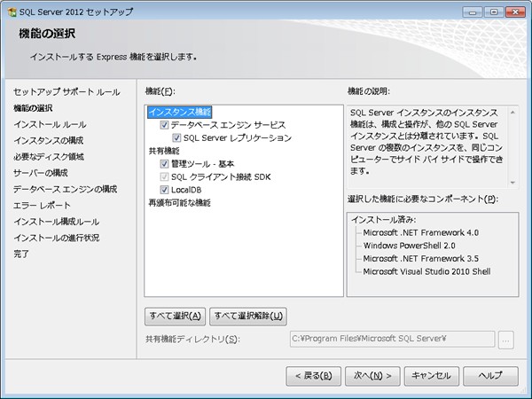Select インストールの進行状況 step
The height and width of the screenshot is (399, 532).
click(57, 238)
